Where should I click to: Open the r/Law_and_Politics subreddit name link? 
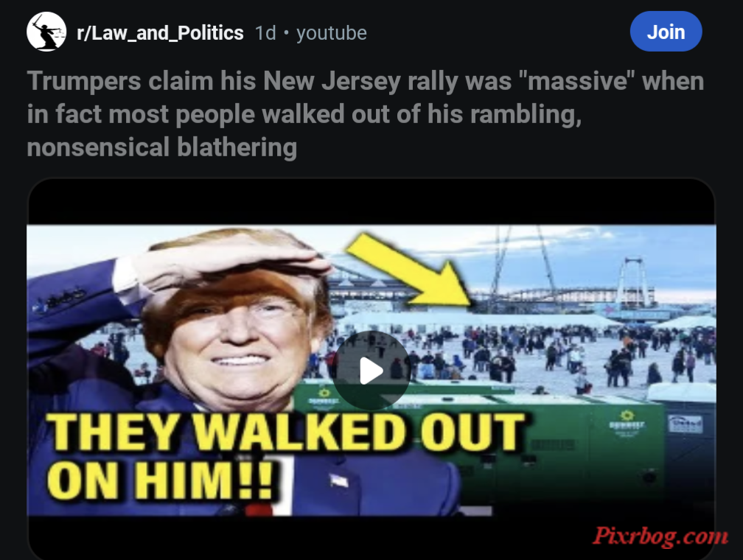click(160, 32)
